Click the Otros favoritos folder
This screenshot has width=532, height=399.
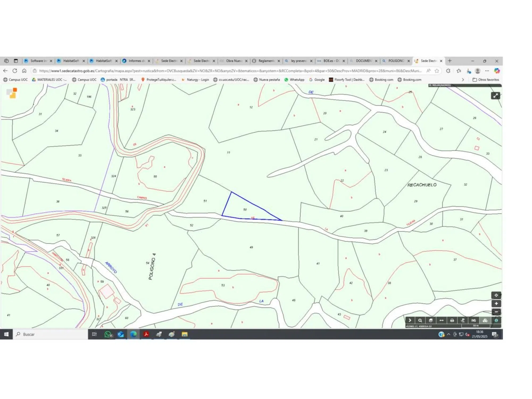(486, 80)
